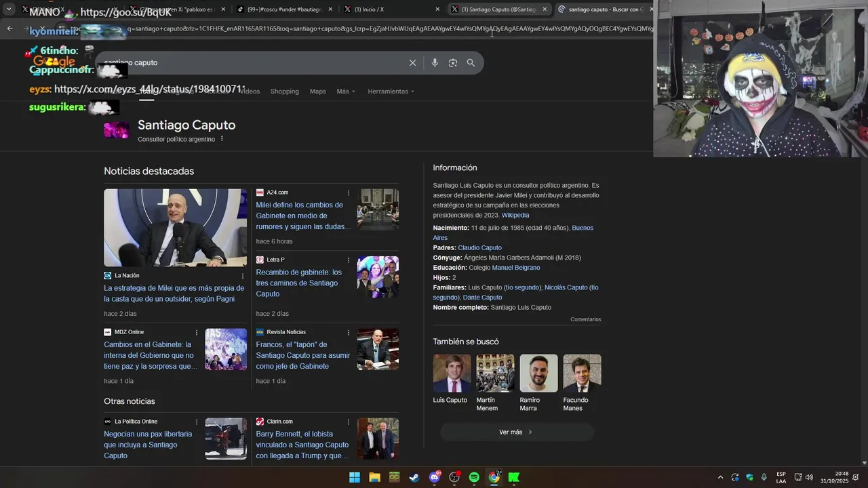Open Windows Start menu
Image resolution: width=868 pixels, height=488 pixels.
tap(355, 477)
